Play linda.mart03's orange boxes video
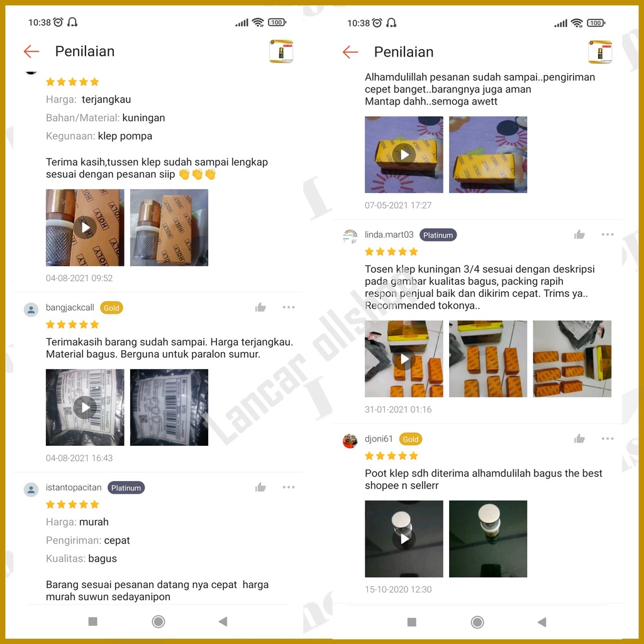 (404, 359)
